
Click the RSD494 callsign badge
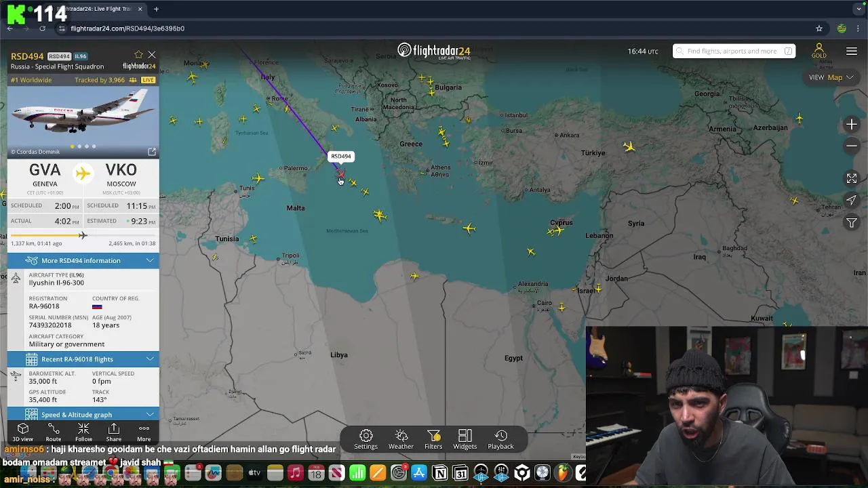59,56
